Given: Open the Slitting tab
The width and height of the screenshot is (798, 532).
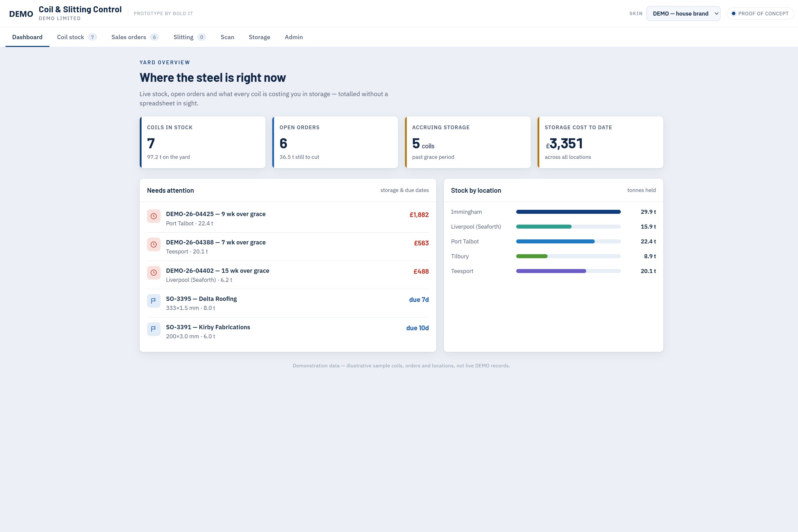Looking at the screenshot, I should point(190,37).
